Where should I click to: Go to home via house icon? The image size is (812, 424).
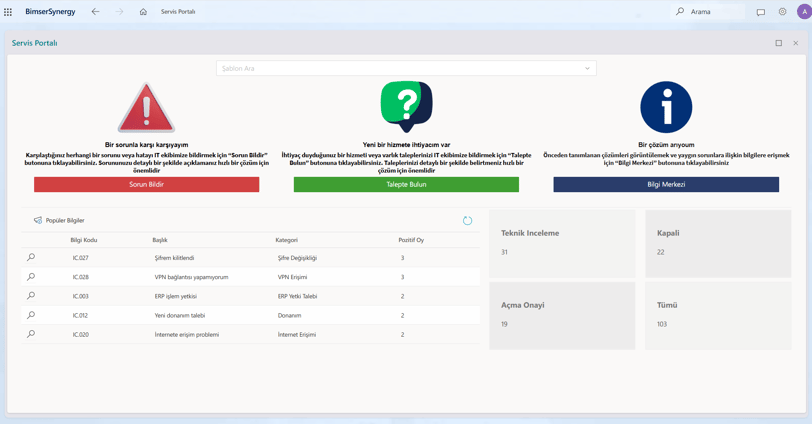(143, 11)
